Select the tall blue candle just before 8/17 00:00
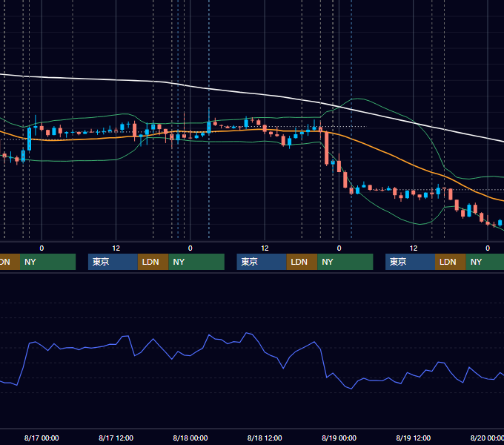This screenshot has height=445, width=504. click(x=29, y=139)
